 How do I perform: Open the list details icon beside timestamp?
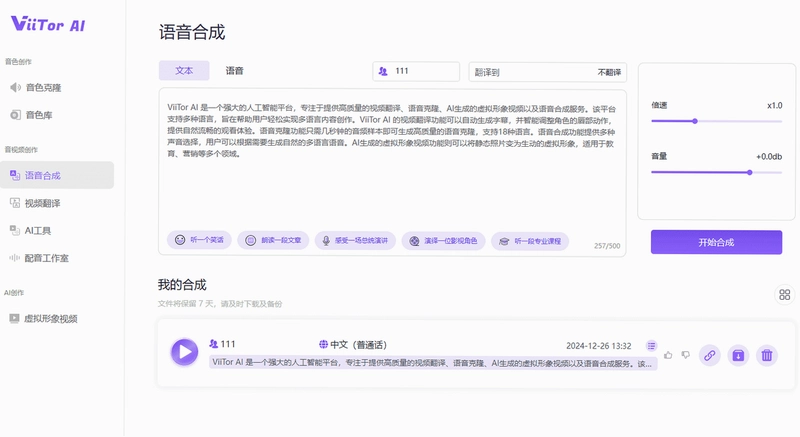[652, 346]
